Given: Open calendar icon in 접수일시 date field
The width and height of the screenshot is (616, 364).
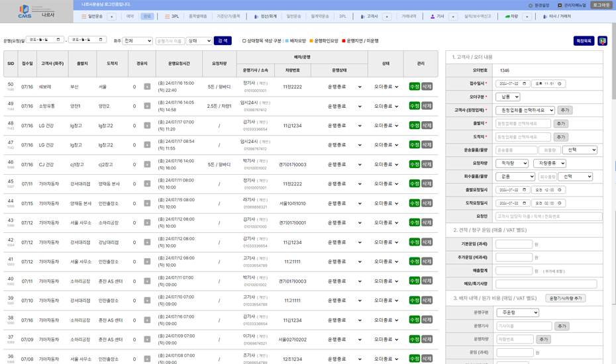Looking at the screenshot, I should (x=524, y=83).
